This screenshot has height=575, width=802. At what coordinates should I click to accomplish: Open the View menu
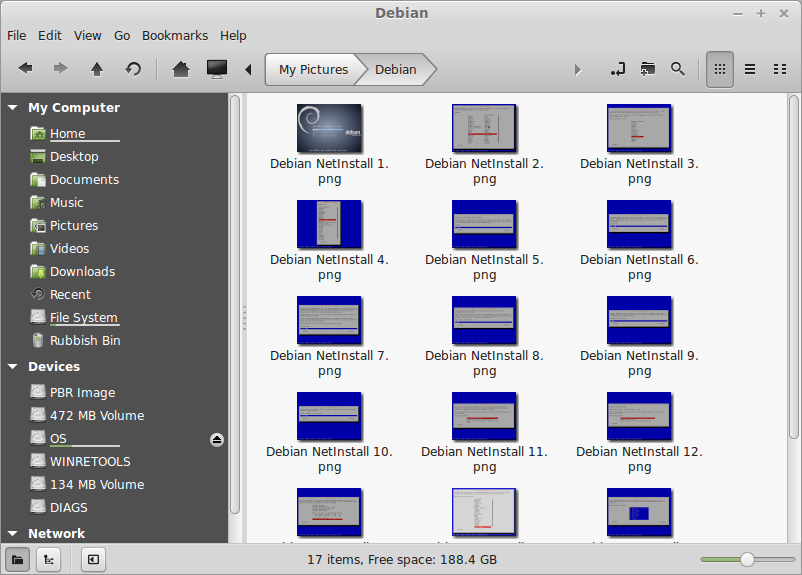pos(87,35)
